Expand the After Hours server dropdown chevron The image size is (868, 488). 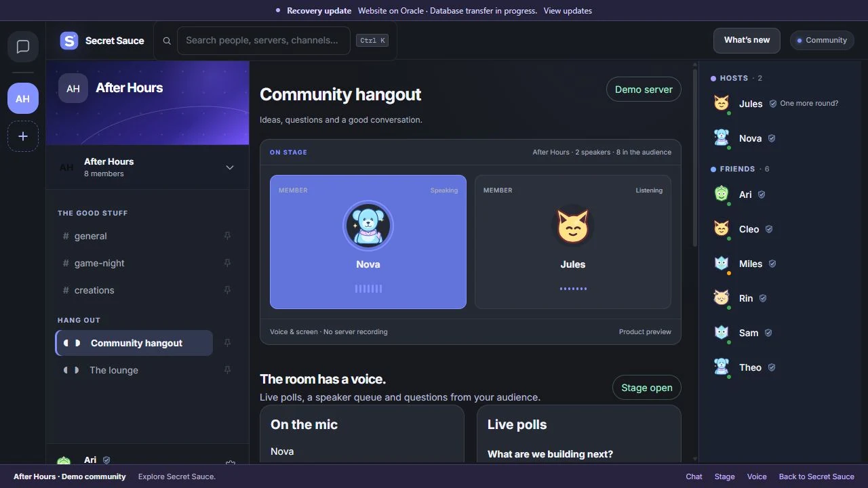[230, 167]
